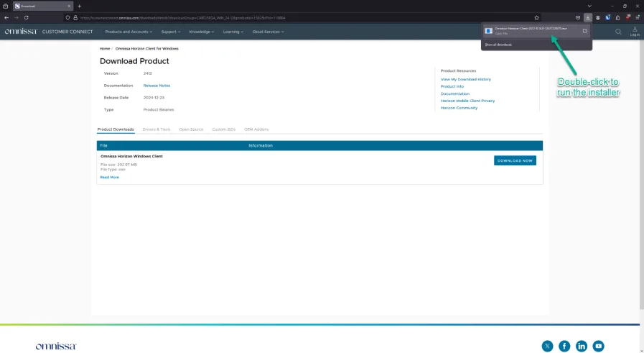644x353 pixels.
Task: Open Omnissa LinkedIn page icon
Action: (581, 346)
